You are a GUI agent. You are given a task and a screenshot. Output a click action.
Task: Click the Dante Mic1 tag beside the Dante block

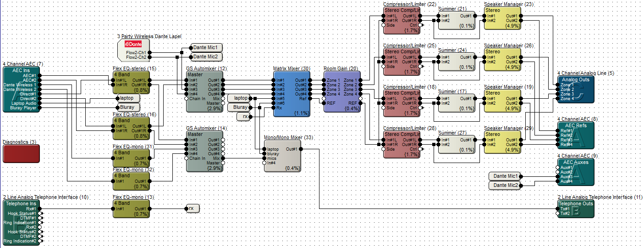pos(207,47)
